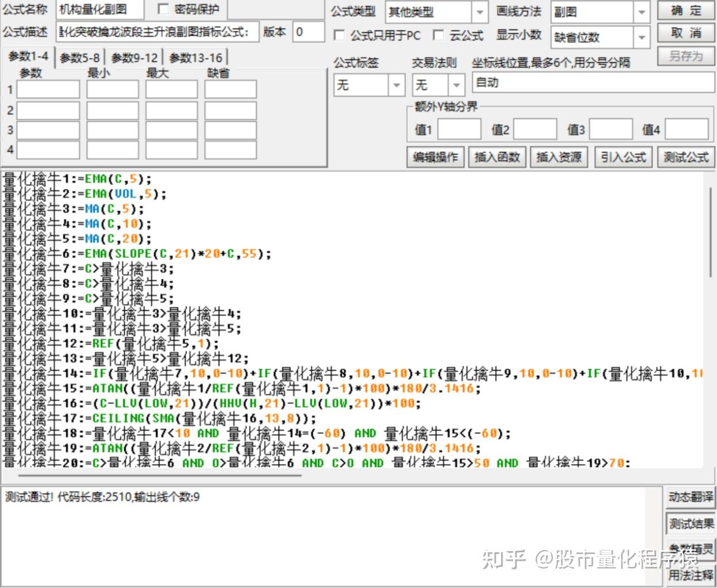Viewport: 717px width, 588px height.
Task: Click row 1 最小 value field
Action: [x=112, y=90]
